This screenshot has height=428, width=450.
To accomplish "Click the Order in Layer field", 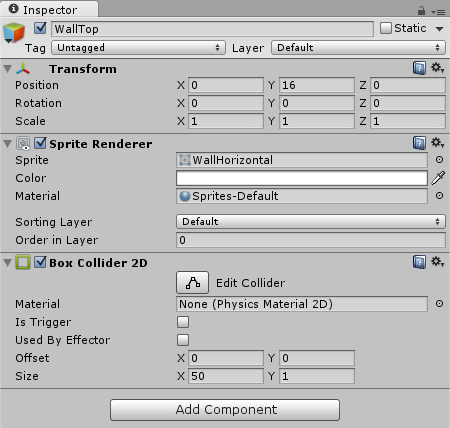I will (311, 240).
